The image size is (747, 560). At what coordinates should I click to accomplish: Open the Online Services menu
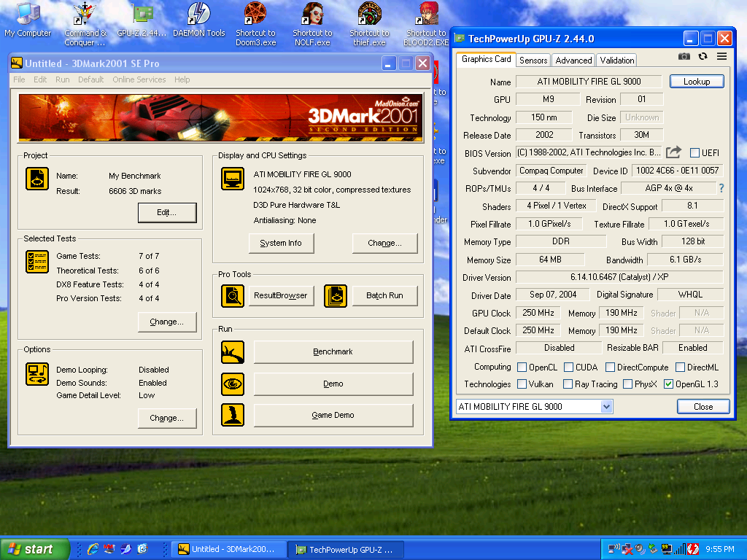(139, 79)
